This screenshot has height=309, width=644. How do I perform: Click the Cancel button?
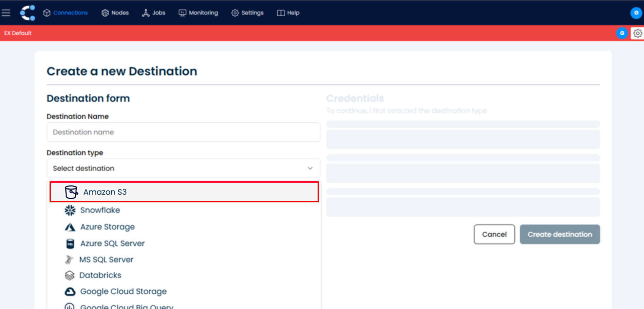(494, 234)
